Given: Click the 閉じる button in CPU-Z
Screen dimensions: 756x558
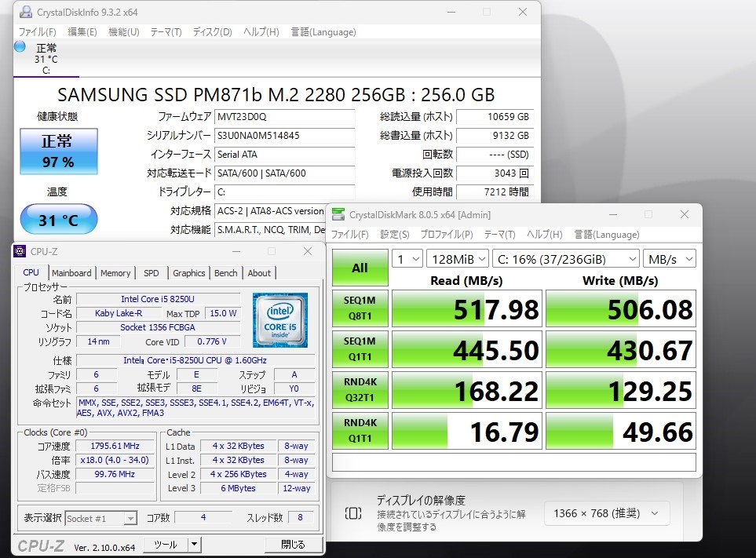Looking at the screenshot, I should [x=293, y=545].
